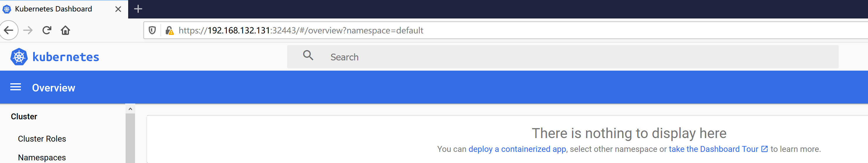Click the sidebar scroll up arrow

(131, 109)
